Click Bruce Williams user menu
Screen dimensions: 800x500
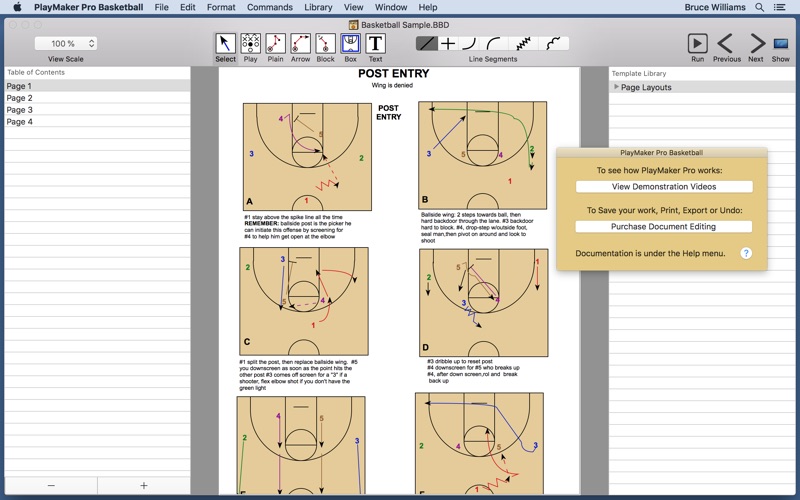coord(714,7)
